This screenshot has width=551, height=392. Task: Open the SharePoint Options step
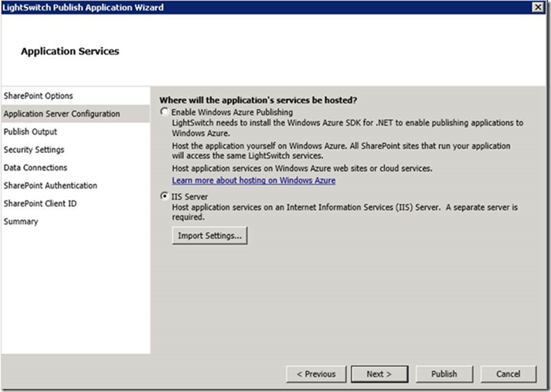tap(76, 96)
